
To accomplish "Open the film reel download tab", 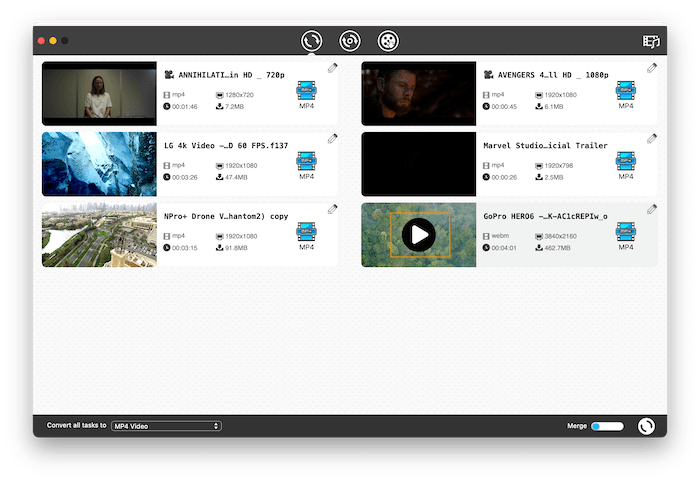I will (387, 41).
